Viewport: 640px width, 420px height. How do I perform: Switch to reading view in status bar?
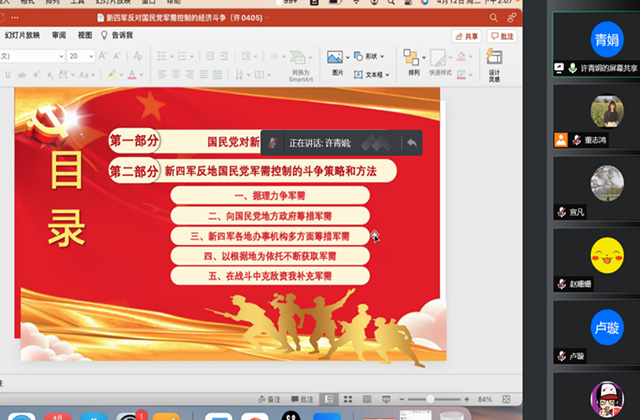[369, 399]
